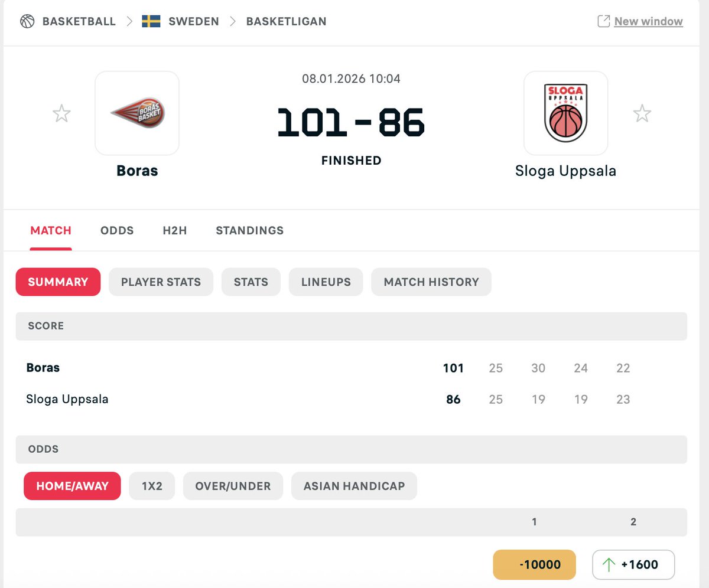Favorite Sloga Uppsala with the star icon
709x588 pixels.
[x=642, y=113]
